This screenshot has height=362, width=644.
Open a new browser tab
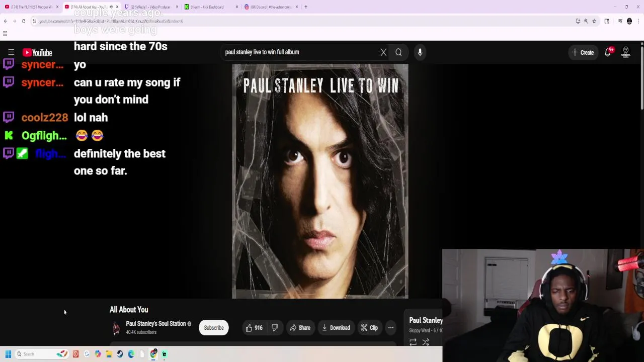coord(306,7)
